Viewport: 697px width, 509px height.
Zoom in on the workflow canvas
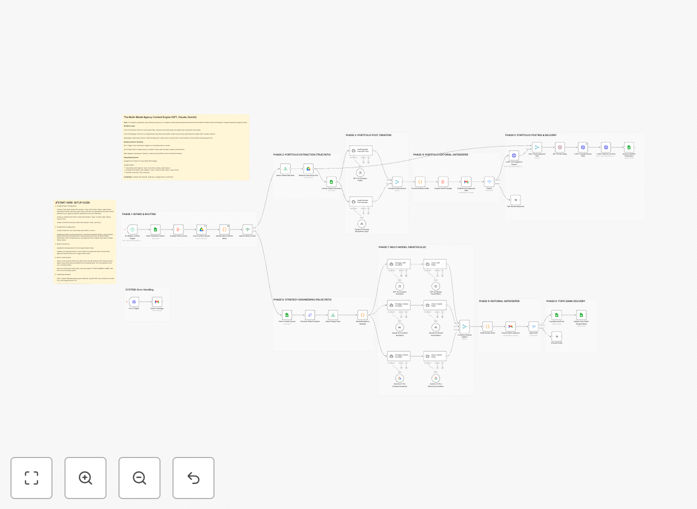[x=85, y=478]
